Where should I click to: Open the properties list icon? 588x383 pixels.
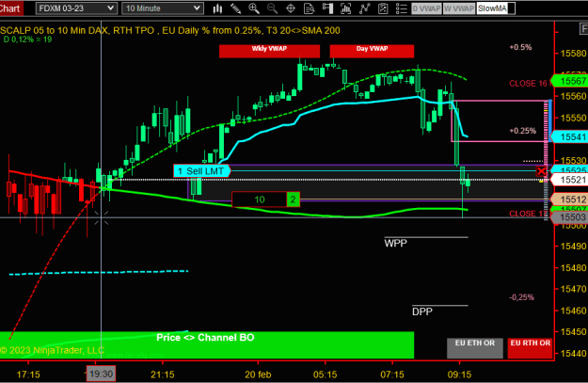click(401, 8)
